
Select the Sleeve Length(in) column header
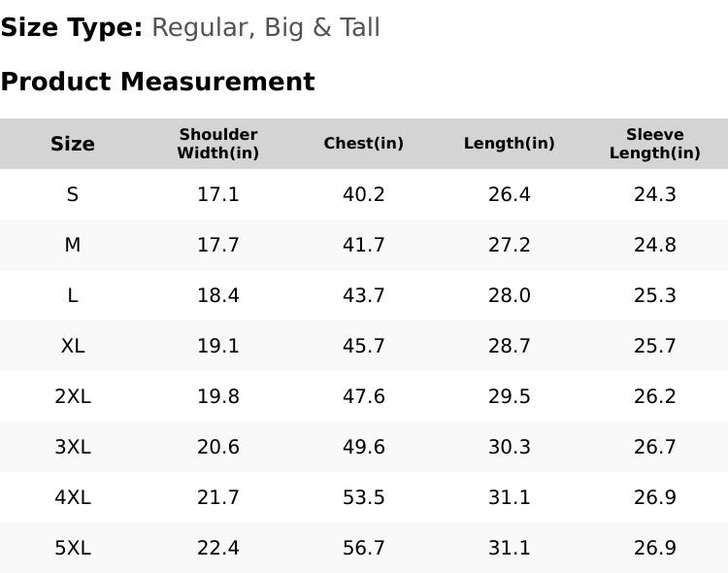tap(655, 144)
